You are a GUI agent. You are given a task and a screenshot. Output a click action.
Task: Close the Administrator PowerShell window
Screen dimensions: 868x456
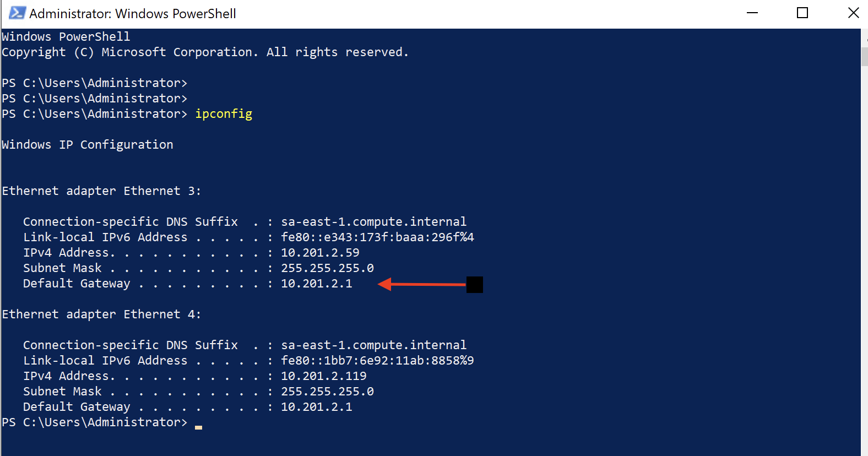coord(853,13)
